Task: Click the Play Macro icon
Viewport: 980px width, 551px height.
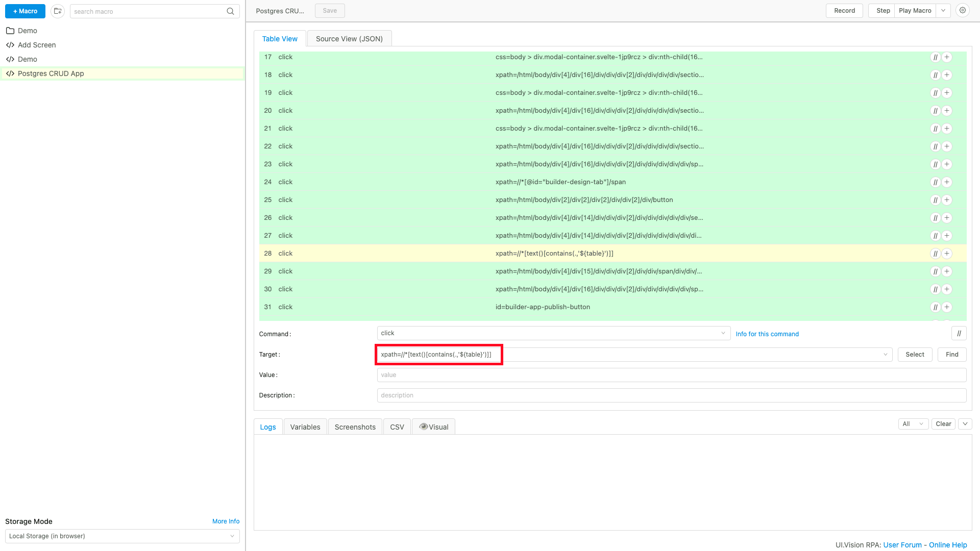Action: coord(915,11)
